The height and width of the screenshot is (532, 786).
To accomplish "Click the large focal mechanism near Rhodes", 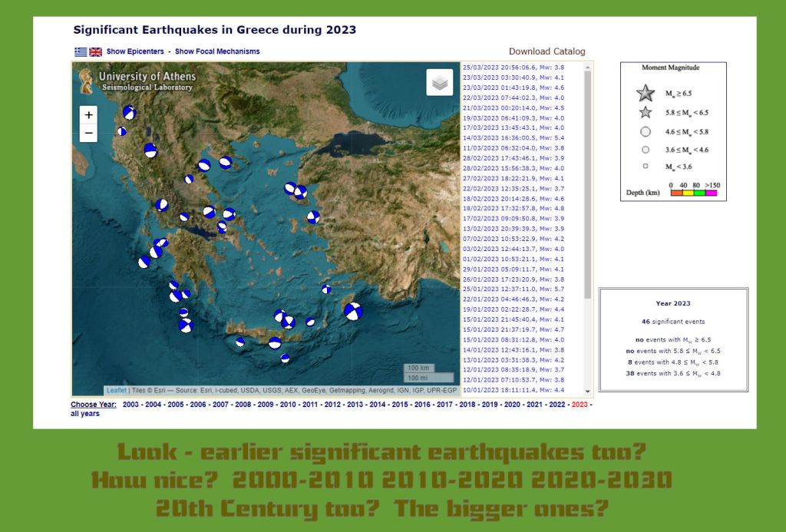I will [x=353, y=311].
